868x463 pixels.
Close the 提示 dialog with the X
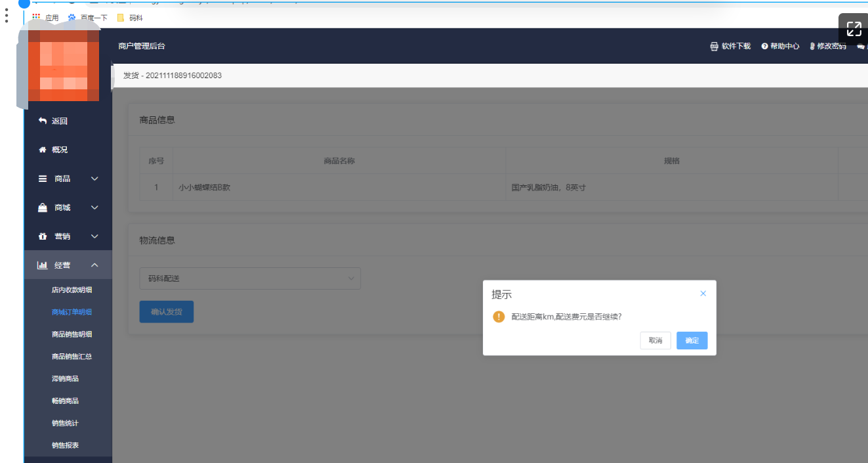click(703, 294)
